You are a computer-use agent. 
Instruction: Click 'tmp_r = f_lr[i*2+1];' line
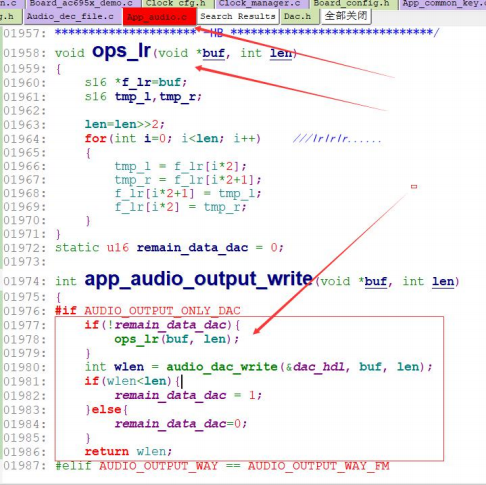point(188,180)
